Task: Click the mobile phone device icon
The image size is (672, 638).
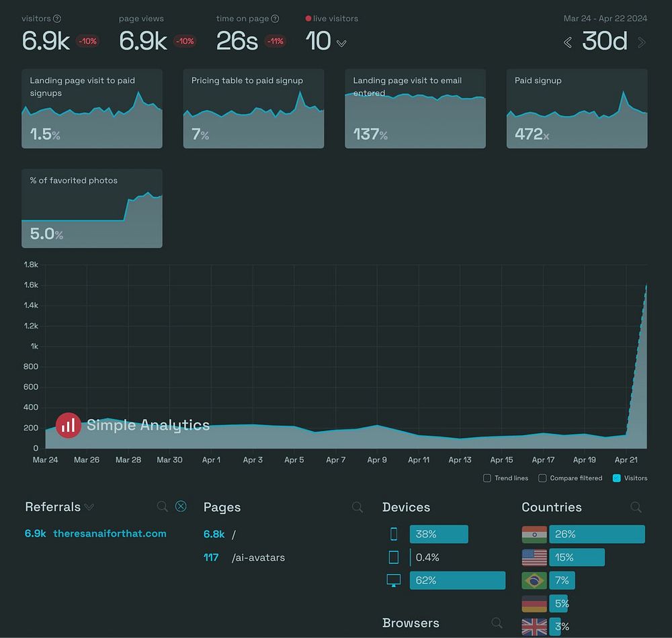Action: (x=393, y=534)
